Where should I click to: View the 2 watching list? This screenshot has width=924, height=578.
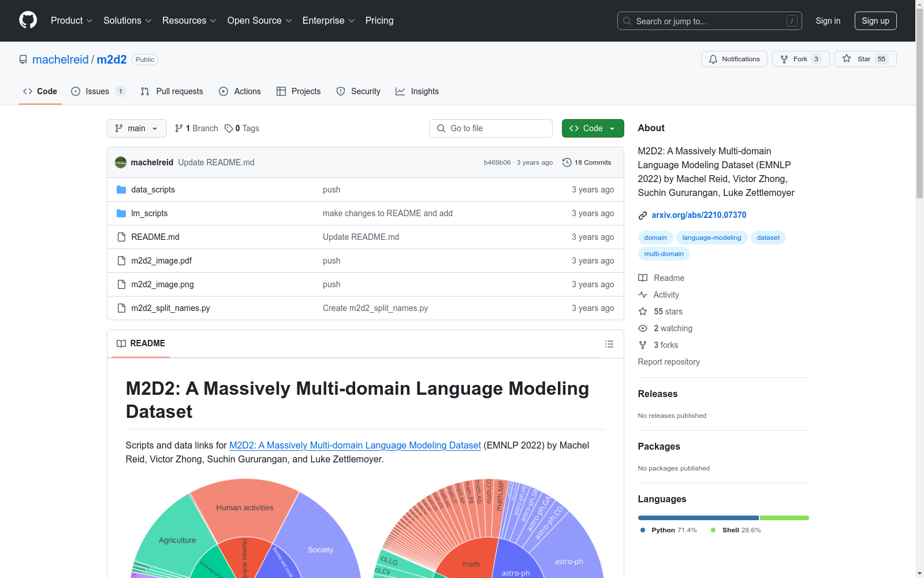tap(666, 328)
